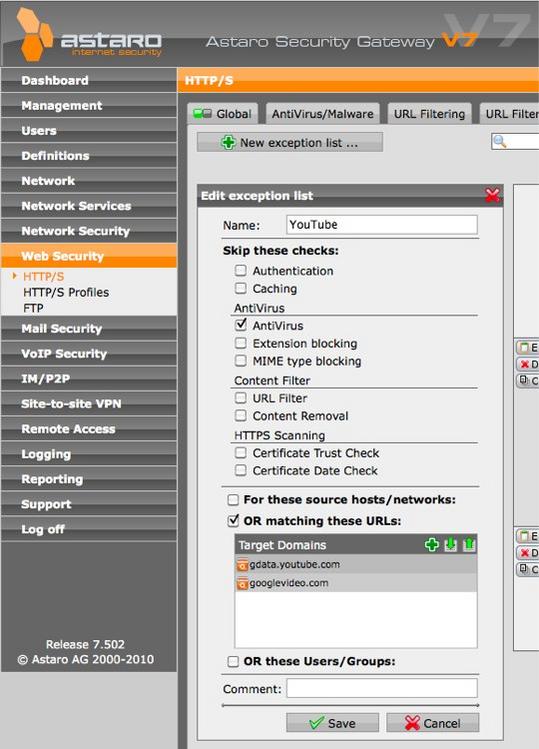Viewport: 539px width, 749px height.
Task: Click New exception list button
Action: (290, 142)
